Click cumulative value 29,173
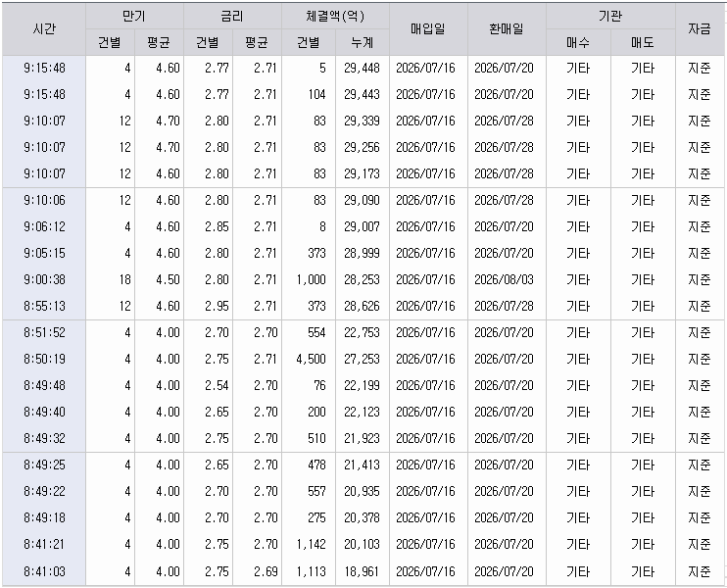Screen dimensions: 727x588 pos(363,173)
